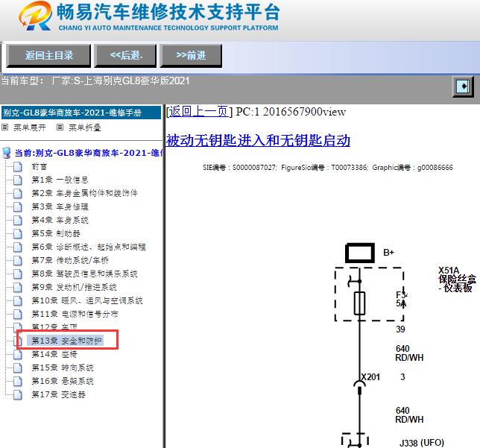Click the page icon beside 第16章 悬架系统

pos(18,381)
